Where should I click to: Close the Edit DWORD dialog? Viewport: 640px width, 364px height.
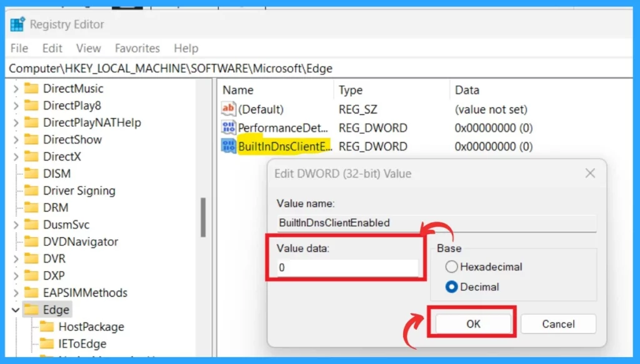click(x=590, y=173)
